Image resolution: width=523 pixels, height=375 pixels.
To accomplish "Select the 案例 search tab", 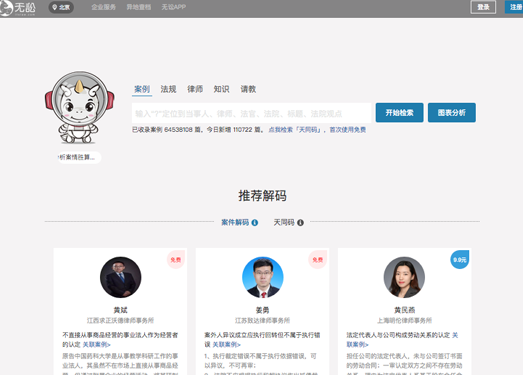I will [142, 89].
